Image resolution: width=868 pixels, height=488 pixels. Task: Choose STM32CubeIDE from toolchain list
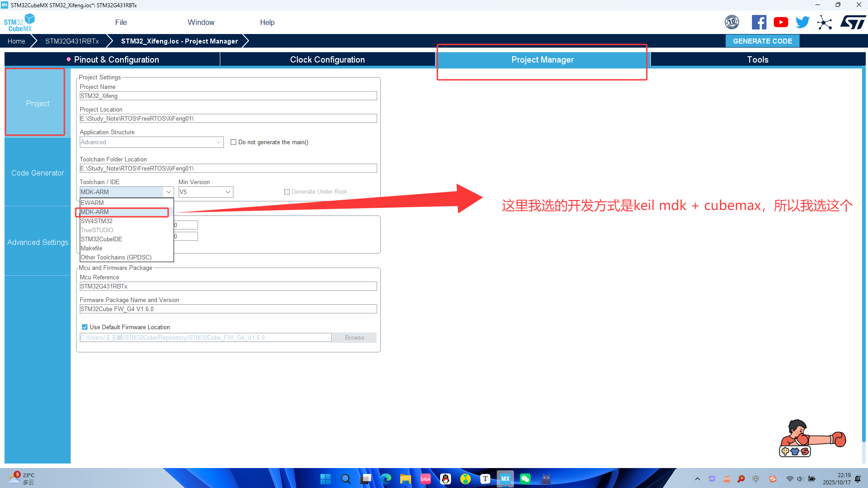click(x=126, y=239)
